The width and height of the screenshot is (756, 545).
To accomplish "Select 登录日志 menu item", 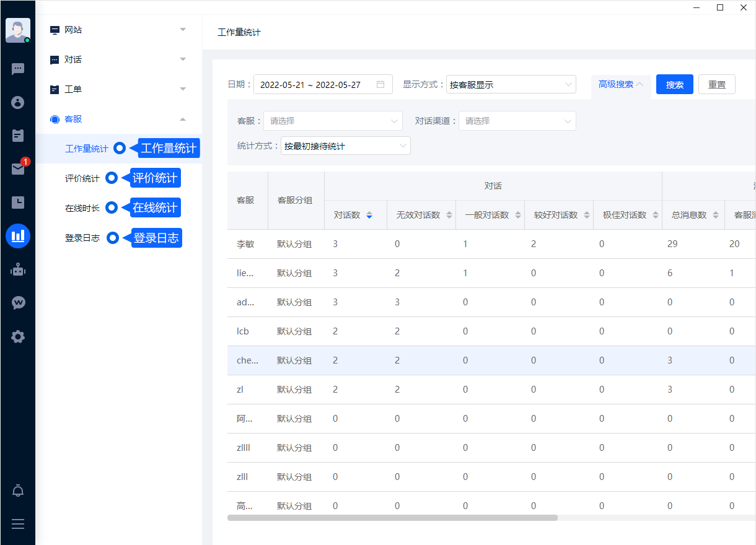I will pyautogui.click(x=82, y=238).
